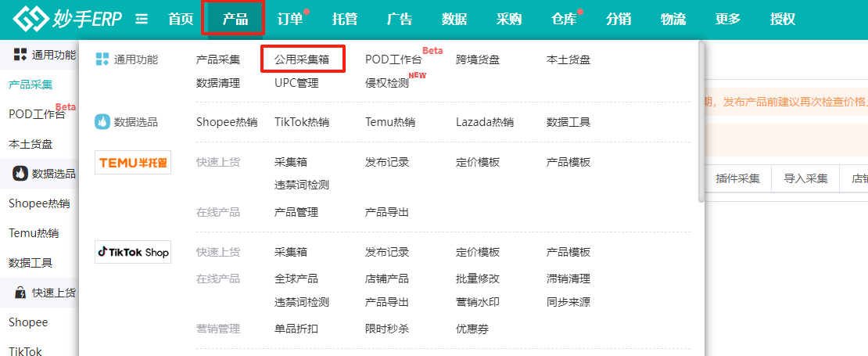
Task: Expand the 广告 navigation dropdown
Action: click(x=400, y=19)
